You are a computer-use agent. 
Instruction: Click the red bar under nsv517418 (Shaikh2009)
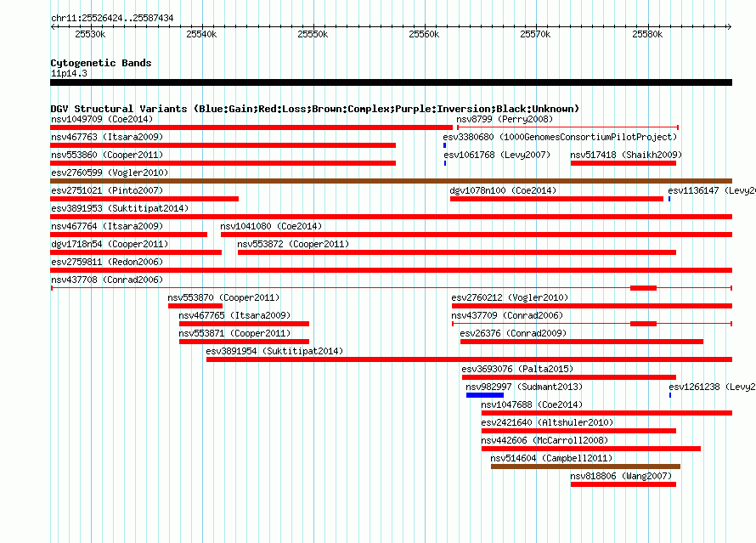coord(623,163)
